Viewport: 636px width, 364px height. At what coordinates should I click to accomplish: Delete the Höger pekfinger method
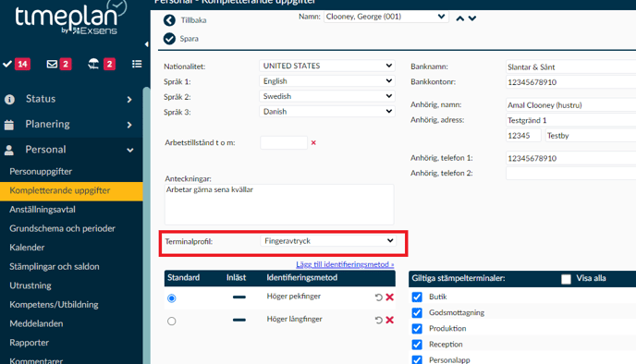(390, 297)
